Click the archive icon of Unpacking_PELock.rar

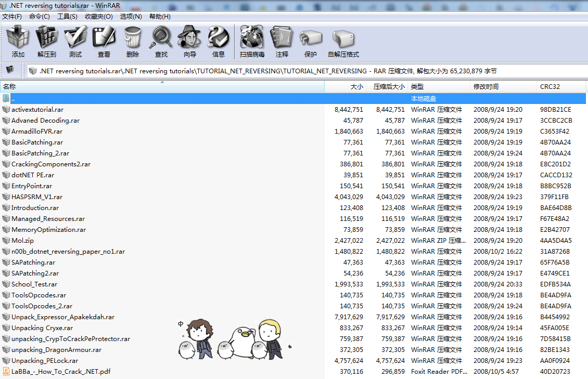[6, 360]
